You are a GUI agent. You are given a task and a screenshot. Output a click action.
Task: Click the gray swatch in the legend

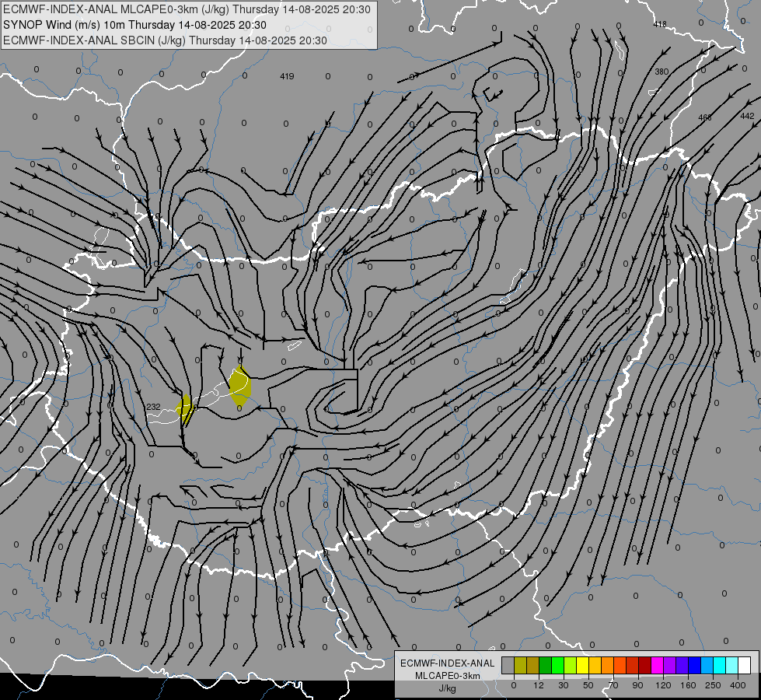[508, 666]
